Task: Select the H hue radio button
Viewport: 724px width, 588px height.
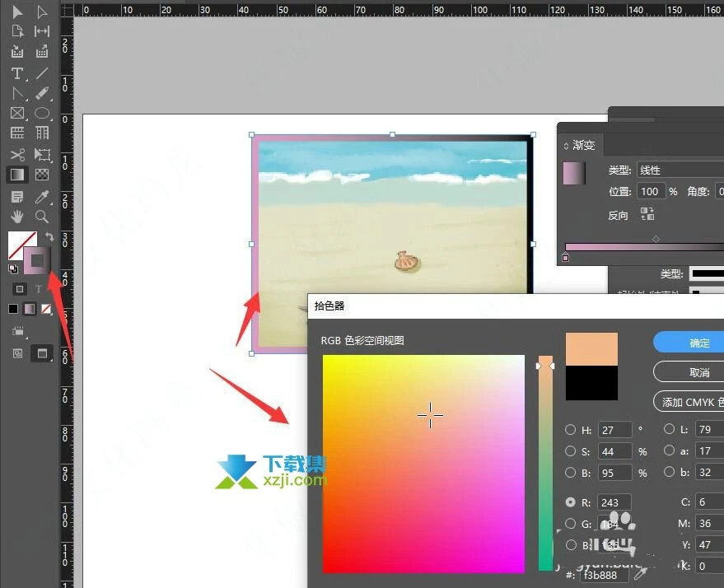Action: click(570, 430)
